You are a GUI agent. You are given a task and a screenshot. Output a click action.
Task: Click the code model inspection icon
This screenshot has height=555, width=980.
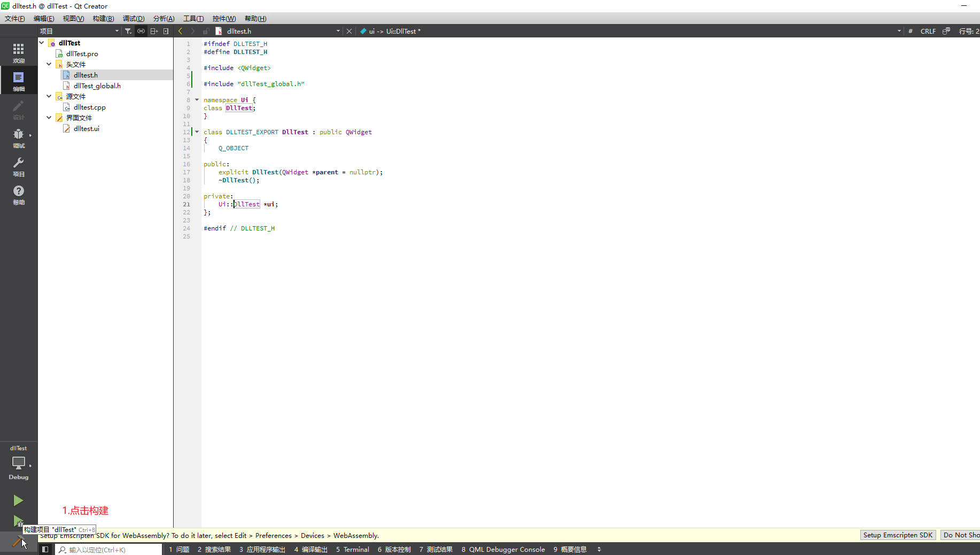pyautogui.click(x=946, y=31)
